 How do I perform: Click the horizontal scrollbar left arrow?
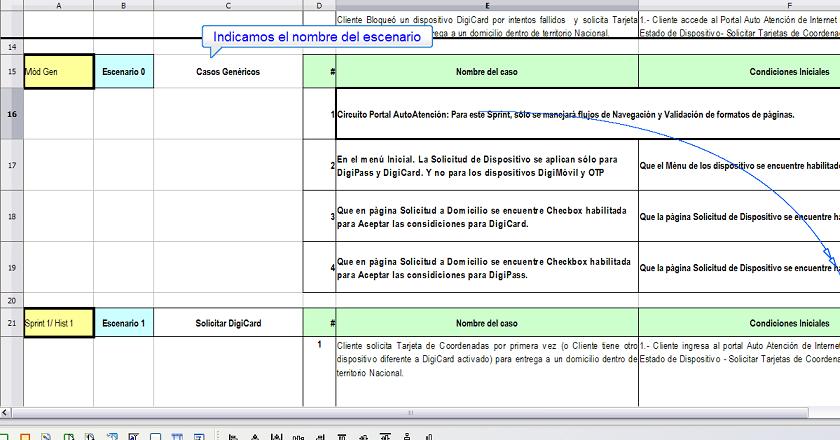click(5, 413)
